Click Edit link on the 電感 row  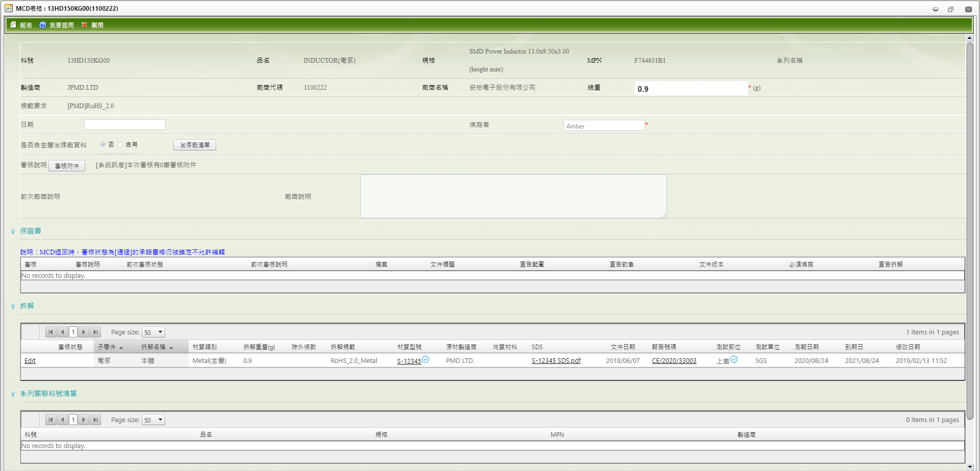[30, 360]
